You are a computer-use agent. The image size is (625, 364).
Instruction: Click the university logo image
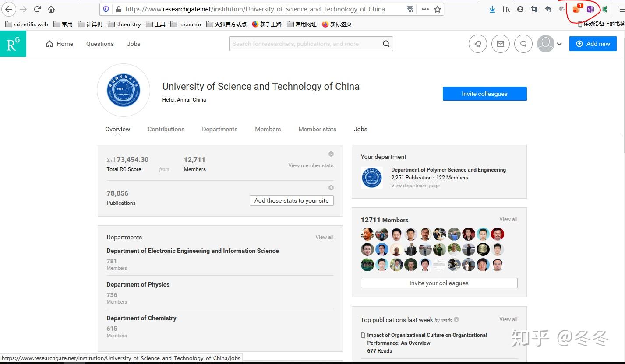[124, 91]
